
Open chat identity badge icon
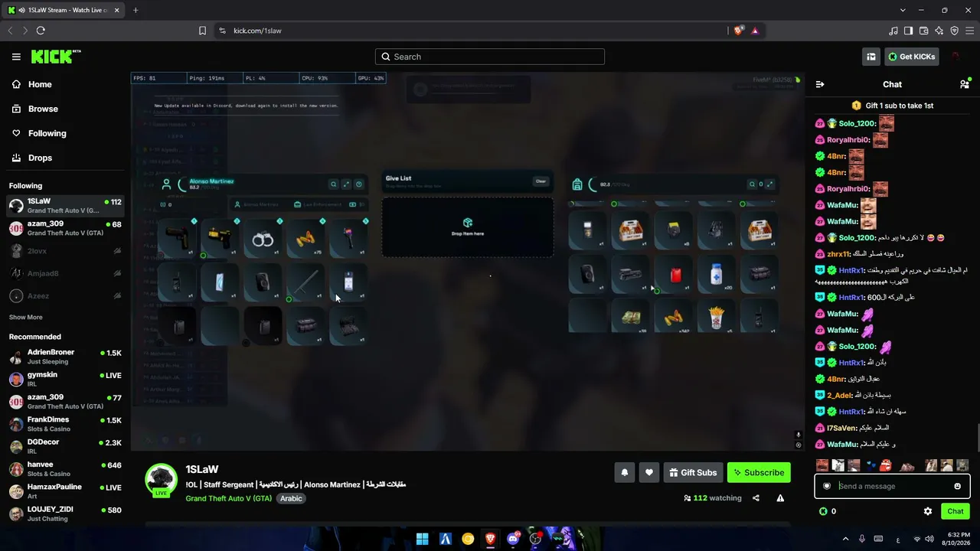point(826,486)
